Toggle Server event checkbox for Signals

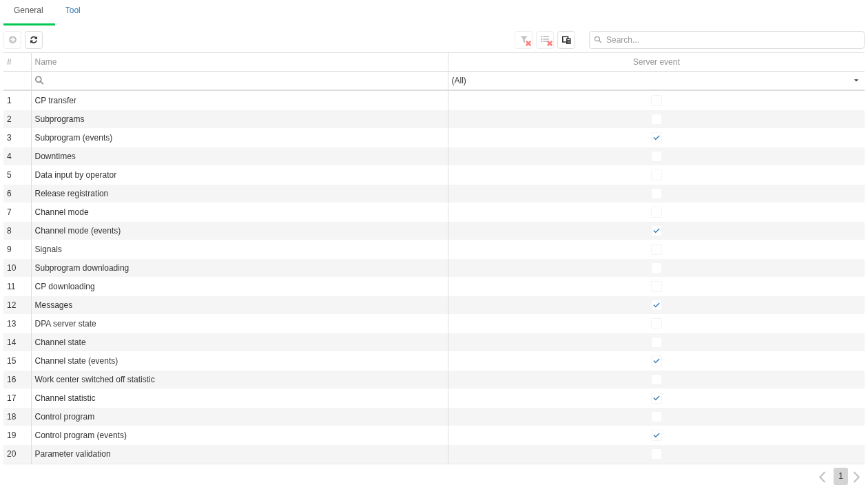pos(657,249)
